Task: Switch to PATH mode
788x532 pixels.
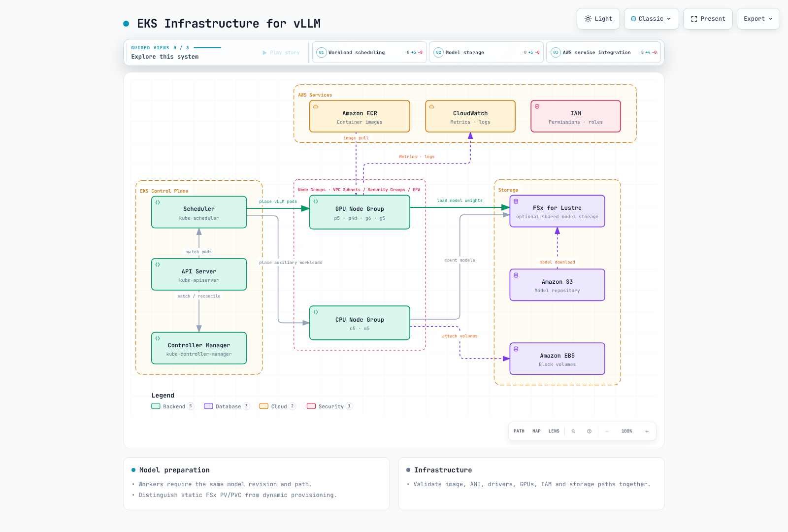Action: [x=519, y=431]
